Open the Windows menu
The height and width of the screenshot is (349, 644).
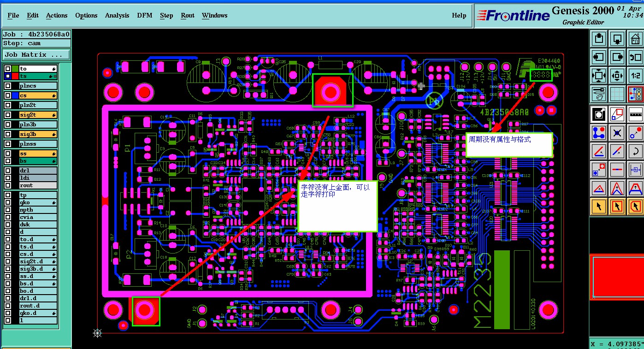point(215,15)
